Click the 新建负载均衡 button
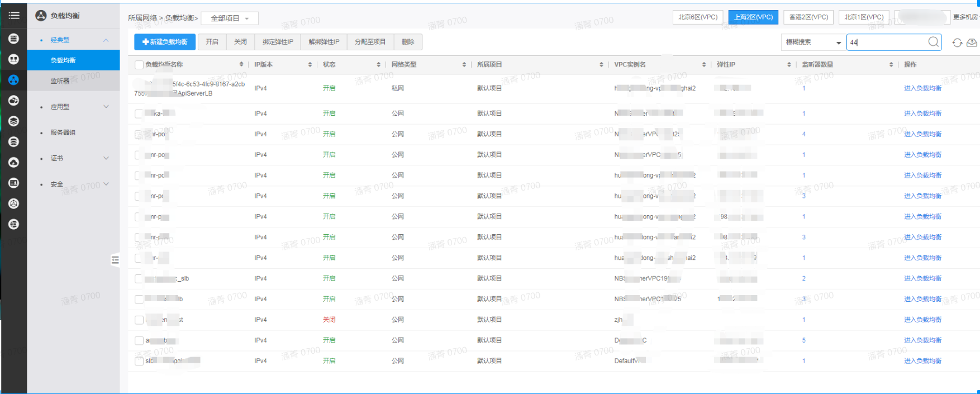Screen dimensions: 980x394 coord(165,42)
